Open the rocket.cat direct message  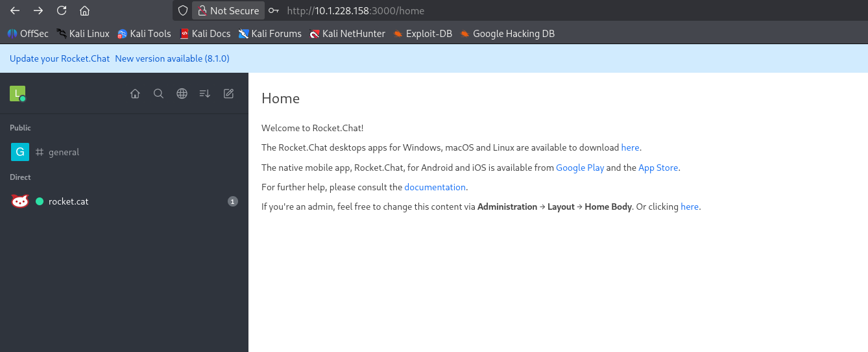(x=68, y=201)
